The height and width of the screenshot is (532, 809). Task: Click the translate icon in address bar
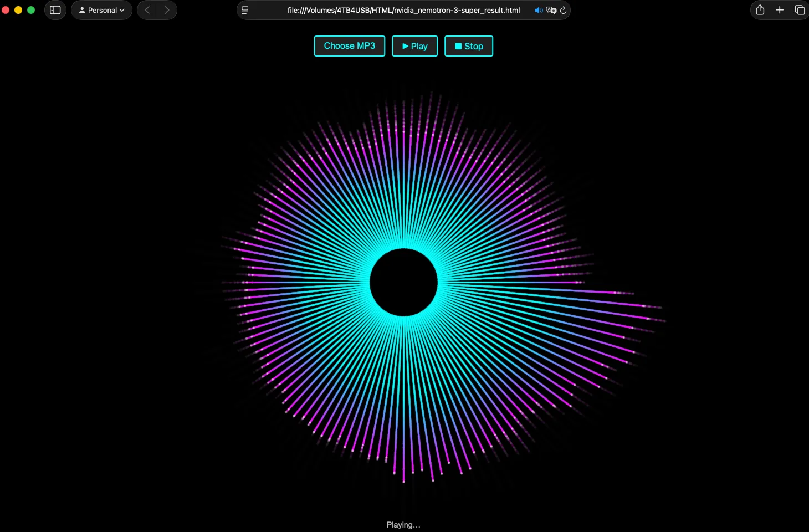pyautogui.click(x=551, y=10)
